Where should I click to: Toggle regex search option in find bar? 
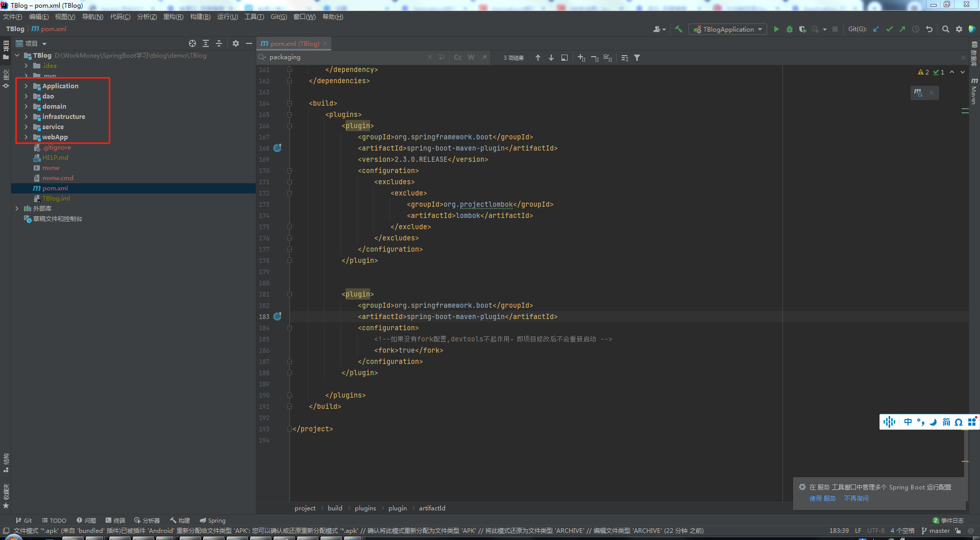coord(484,58)
